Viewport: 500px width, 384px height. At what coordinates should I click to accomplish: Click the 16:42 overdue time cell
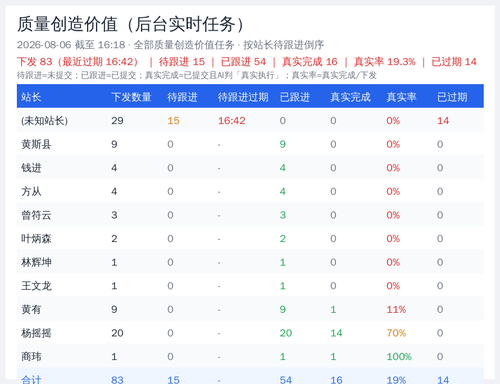click(x=231, y=121)
